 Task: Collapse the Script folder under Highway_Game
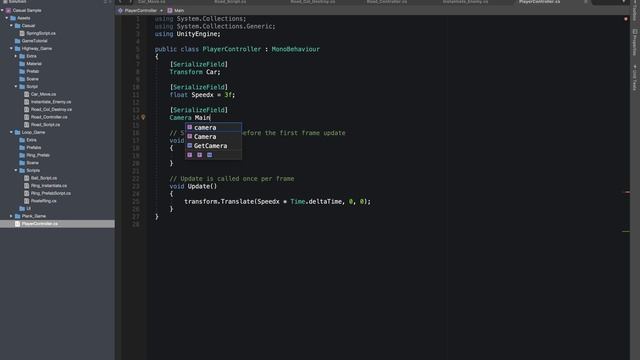16,87
